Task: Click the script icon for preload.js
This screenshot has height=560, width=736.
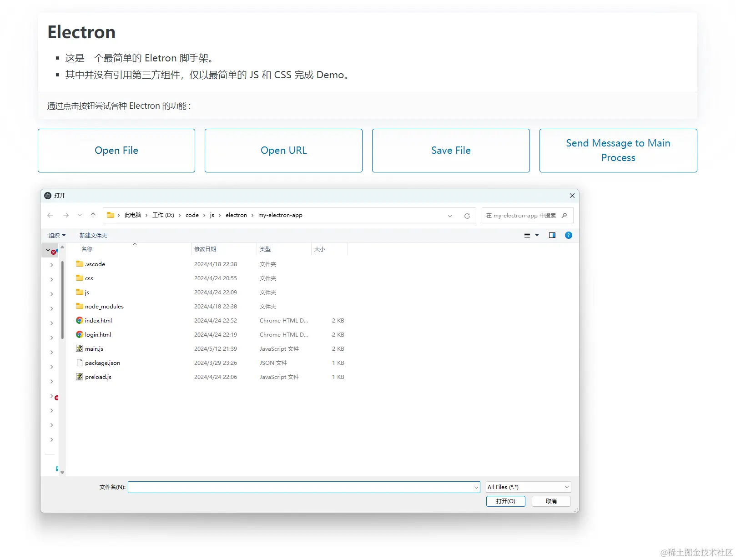Action: tap(80, 377)
